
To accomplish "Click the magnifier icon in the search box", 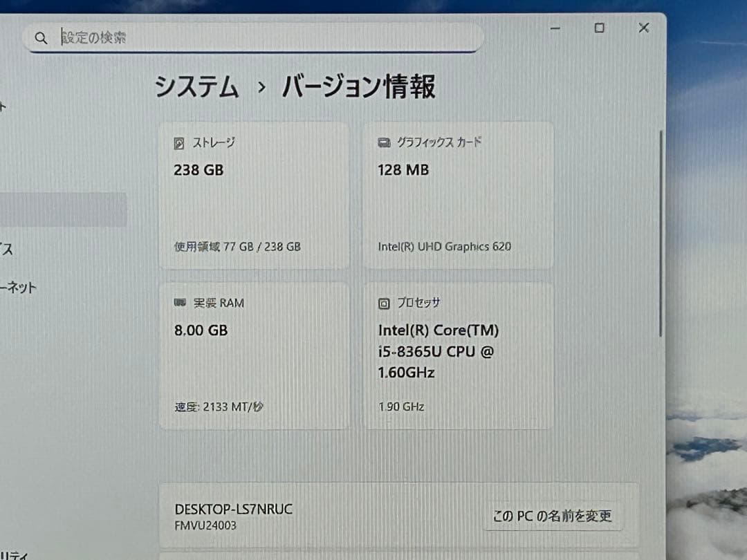I will tap(41, 38).
